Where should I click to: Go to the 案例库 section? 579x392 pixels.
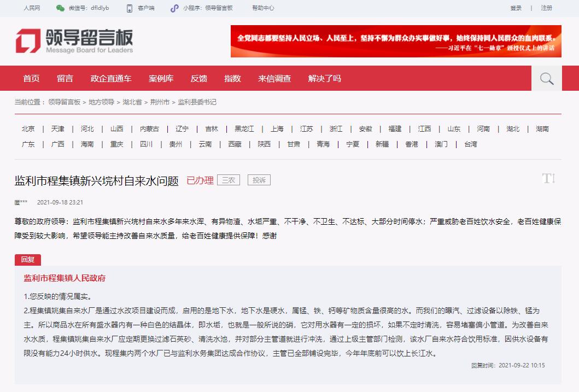(x=161, y=78)
